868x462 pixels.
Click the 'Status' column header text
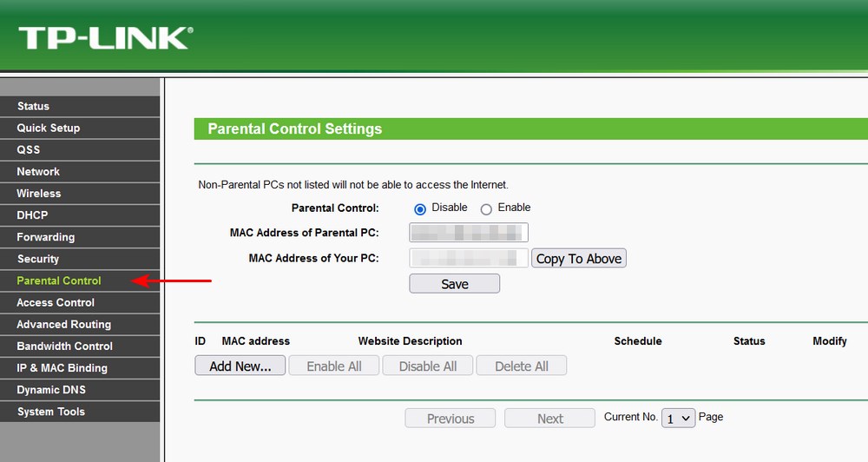click(749, 341)
